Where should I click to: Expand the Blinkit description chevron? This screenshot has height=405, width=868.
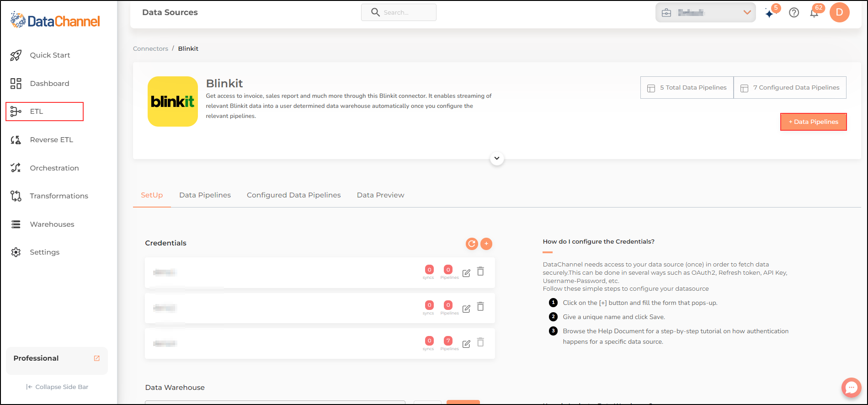pyautogui.click(x=497, y=159)
